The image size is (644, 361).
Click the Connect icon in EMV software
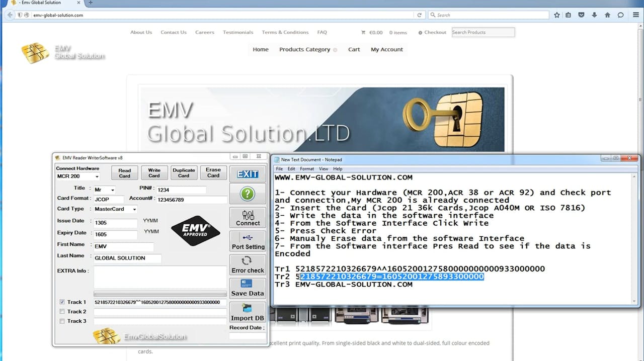point(247,217)
